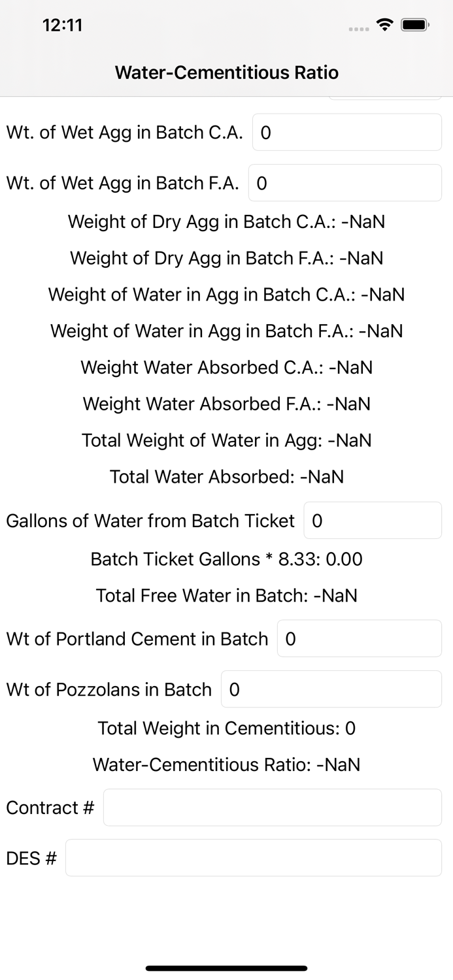The width and height of the screenshot is (453, 980).
Task: Select the Wt. of Wet Agg in Batch C.A. field
Action: [346, 132]
